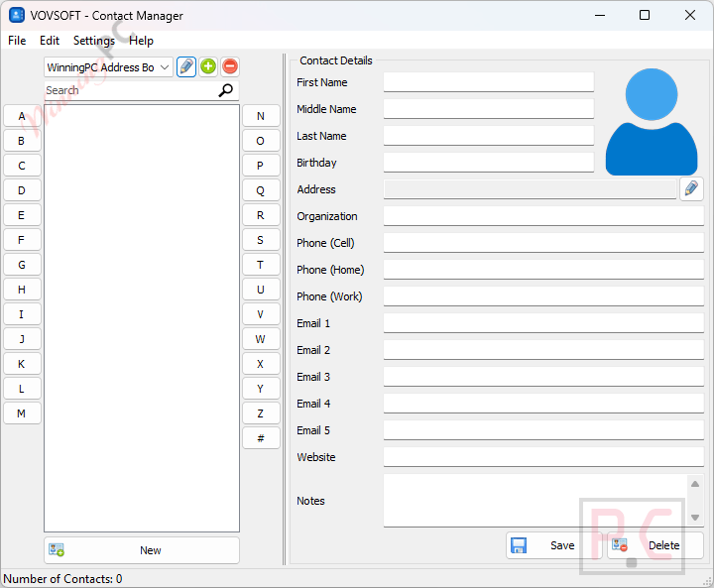The width and height of the screenshot is (714, 588).
Task: Click the Birthday field
Action: (489, 163)
